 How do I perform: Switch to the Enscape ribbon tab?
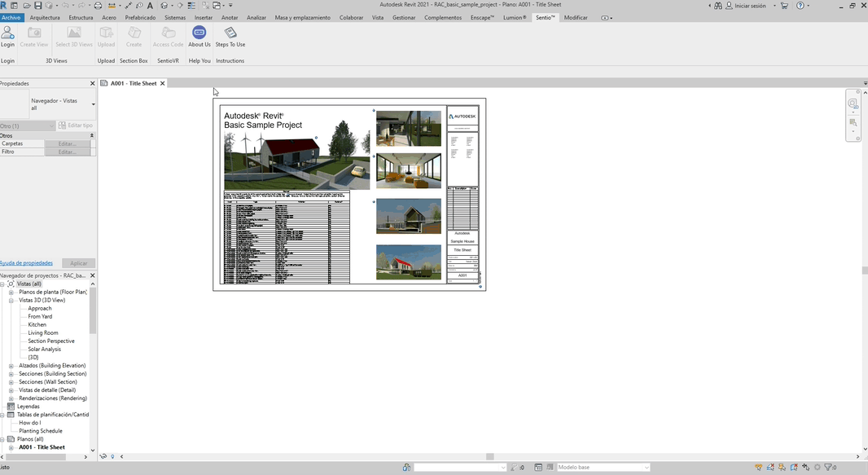coord(482,18)
